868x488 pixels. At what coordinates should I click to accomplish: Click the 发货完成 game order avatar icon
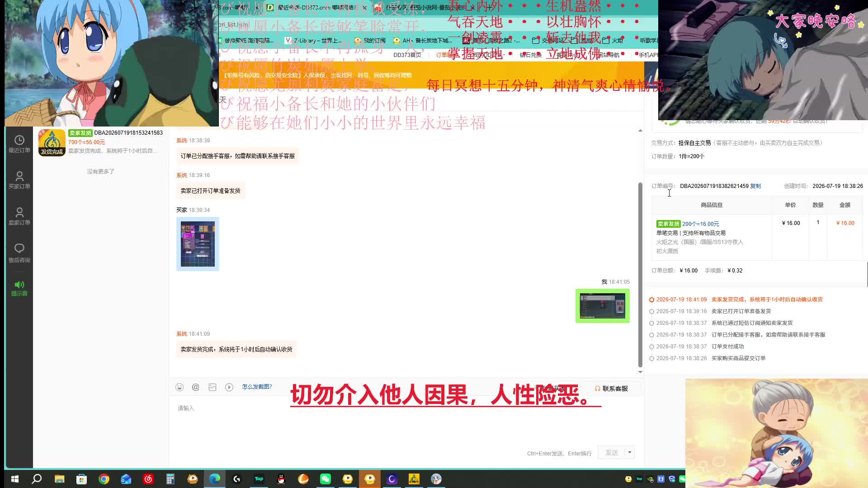pyautogui.click(x=52, y=142)
